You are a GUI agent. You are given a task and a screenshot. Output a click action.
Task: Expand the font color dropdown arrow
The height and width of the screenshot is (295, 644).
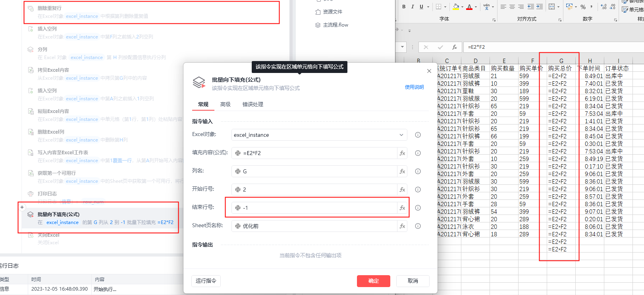click(476, 7)
